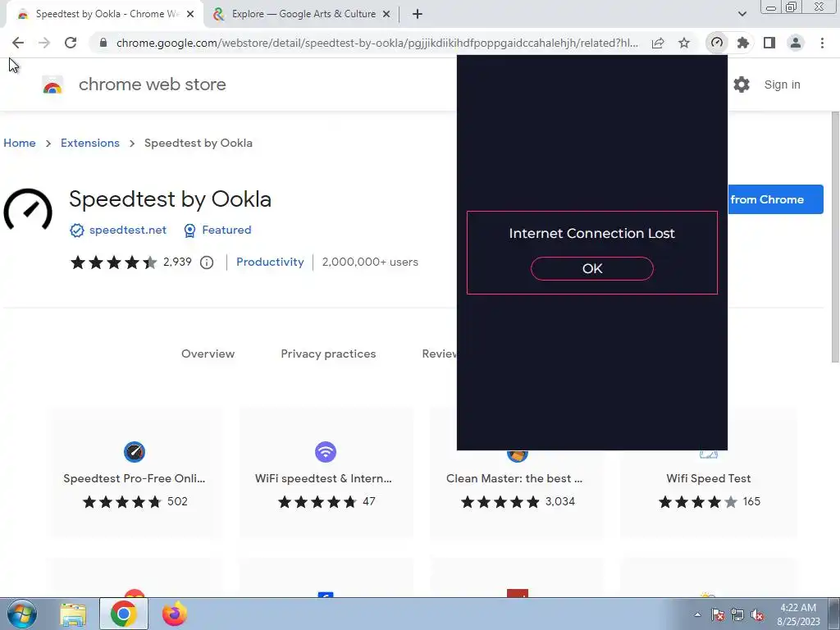
Task: Share this page via the share icon
Action: (658, 43)
